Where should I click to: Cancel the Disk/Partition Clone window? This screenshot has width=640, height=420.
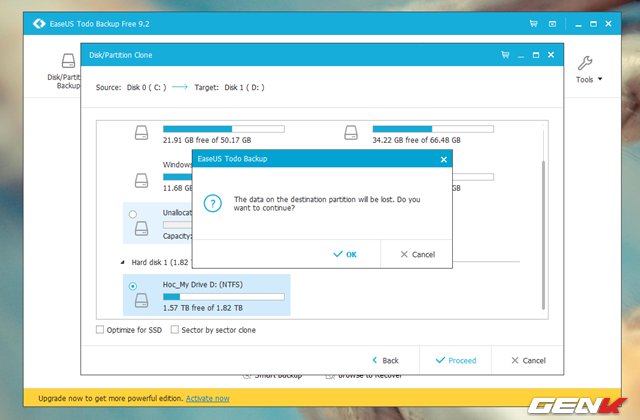pos(529,360)
